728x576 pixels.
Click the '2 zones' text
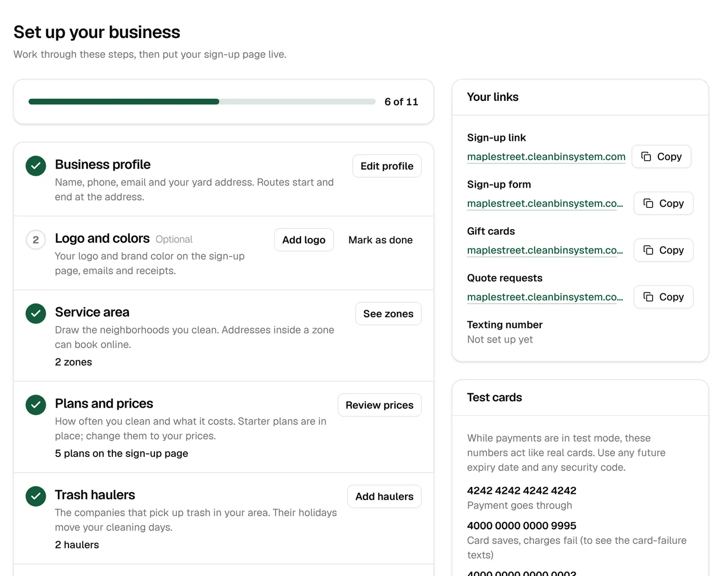(73, 362)
